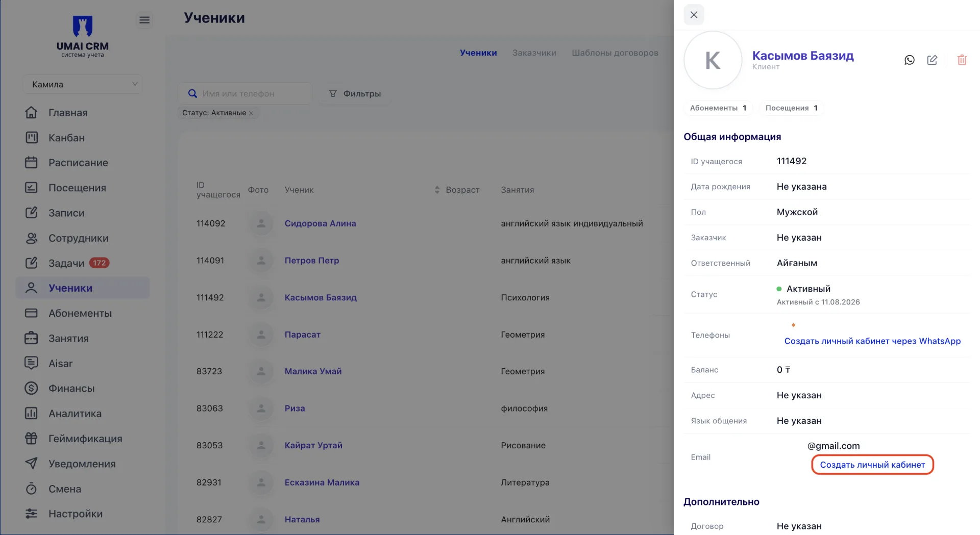
Task: Open the Расписание calendar icon
Action: tap(31, 163)
